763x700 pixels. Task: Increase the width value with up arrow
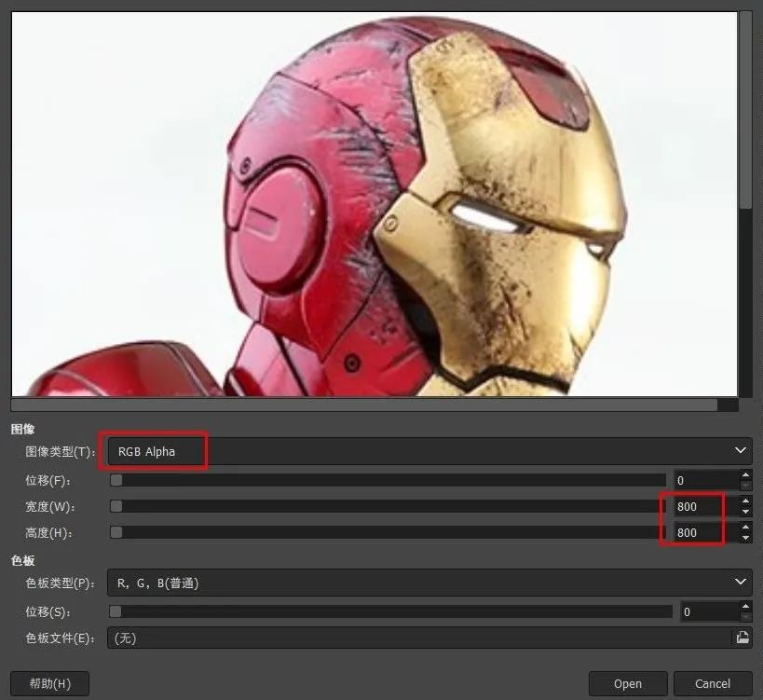pyautogui.click(x=745, y=501)
